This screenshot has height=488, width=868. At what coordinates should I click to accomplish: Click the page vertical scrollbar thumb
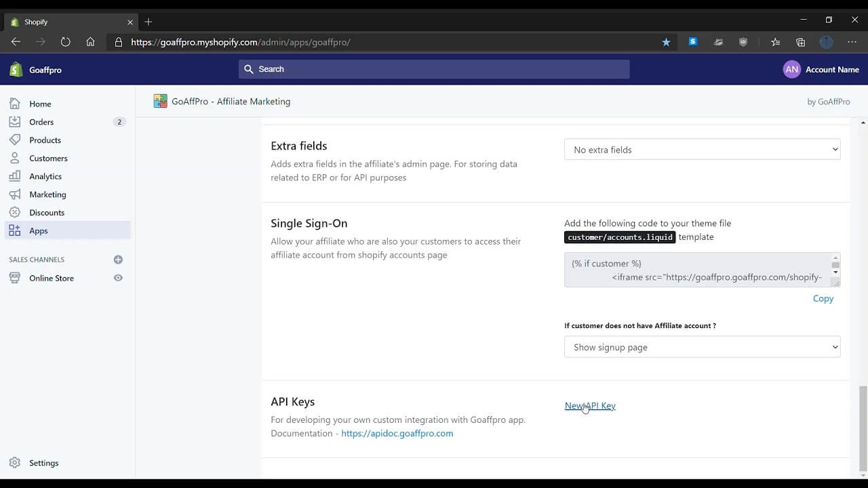(863, 427)
